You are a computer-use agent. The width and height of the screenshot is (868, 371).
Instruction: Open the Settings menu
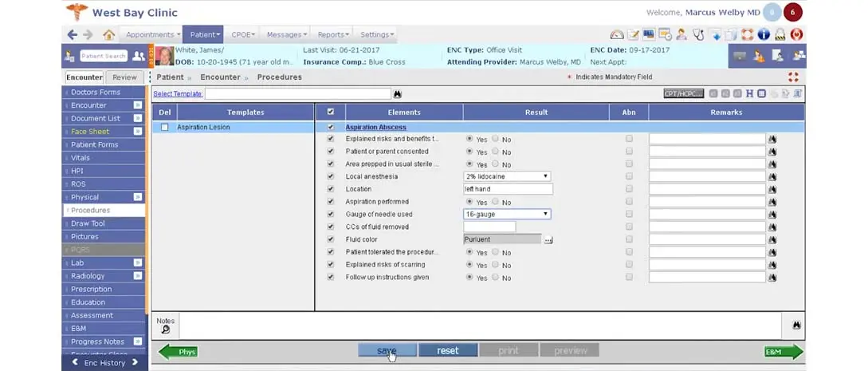(x=376, y=34)
